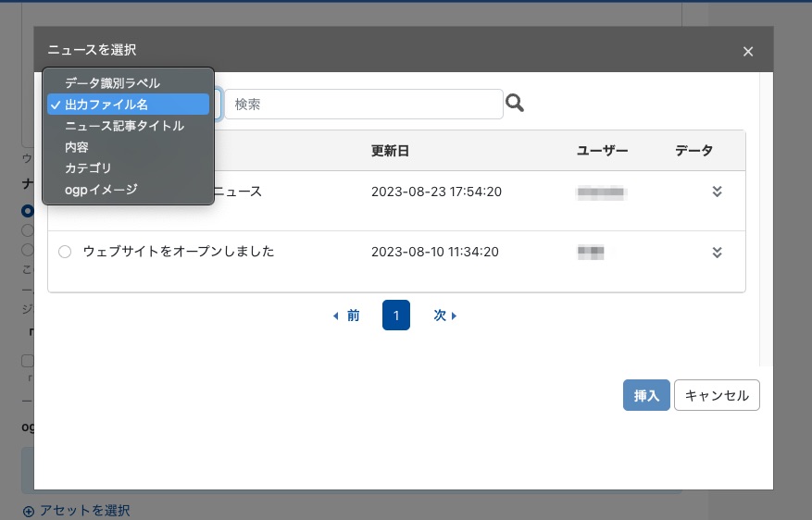This screenshot has width=812, height=520.
Task: Focus the 検索 text input
Action: pyautogui.click(x=363, y=105)
